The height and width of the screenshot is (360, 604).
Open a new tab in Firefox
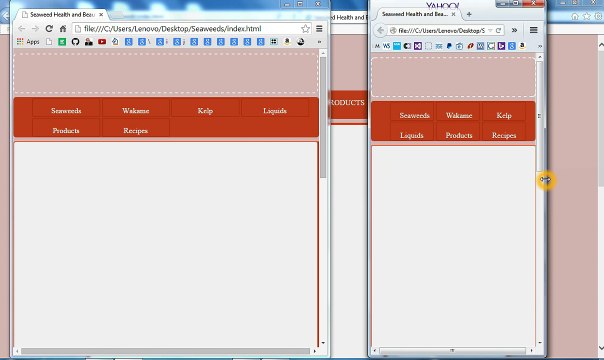point(469,14)
